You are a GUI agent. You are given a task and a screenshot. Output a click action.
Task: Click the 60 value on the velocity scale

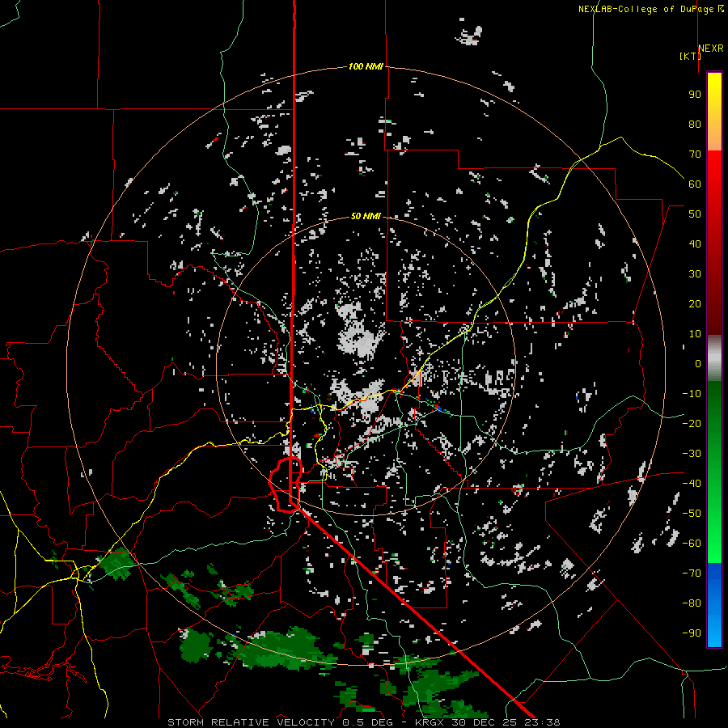[695, 184]
